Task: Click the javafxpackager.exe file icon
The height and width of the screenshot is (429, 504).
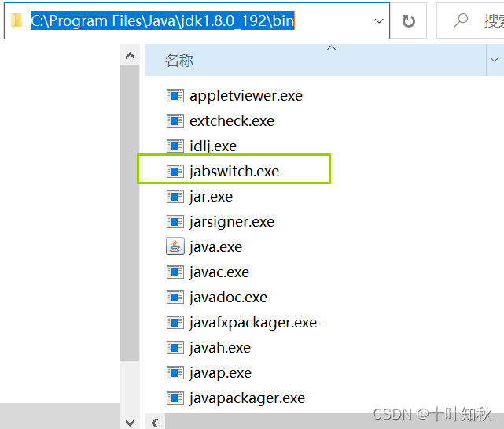Action: pos(175,323)
